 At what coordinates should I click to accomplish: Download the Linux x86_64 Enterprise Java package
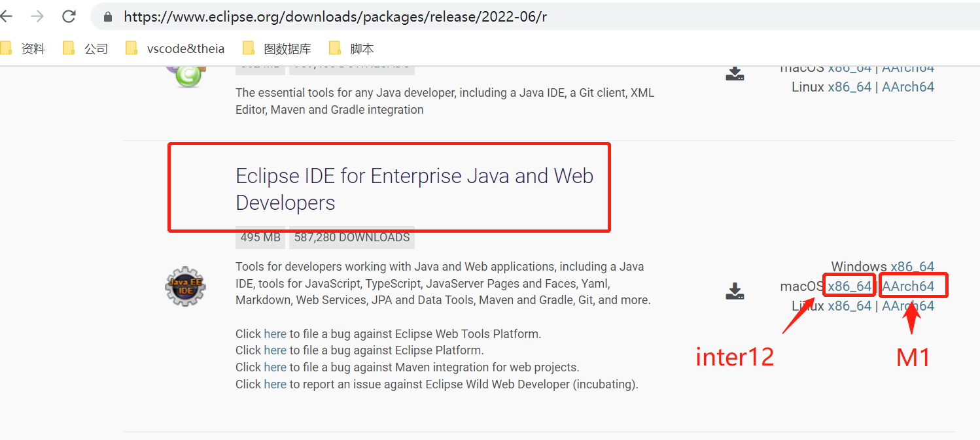tap(850, 306)
